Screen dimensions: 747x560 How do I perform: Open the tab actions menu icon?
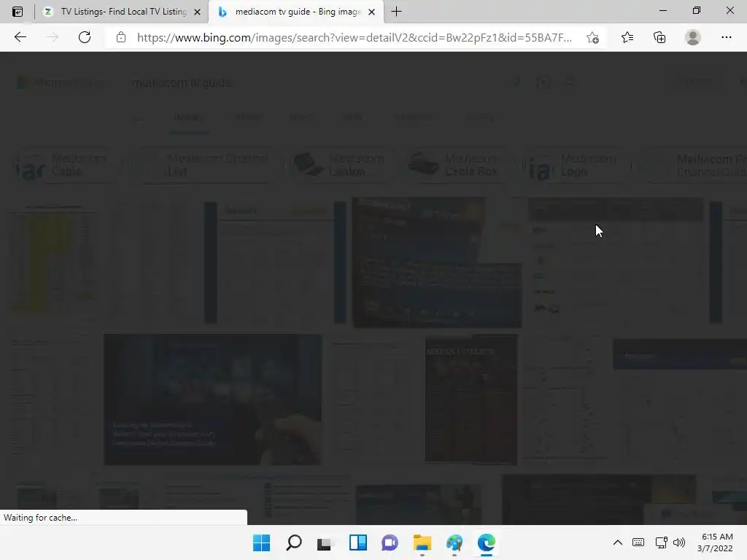pos(18,12)
